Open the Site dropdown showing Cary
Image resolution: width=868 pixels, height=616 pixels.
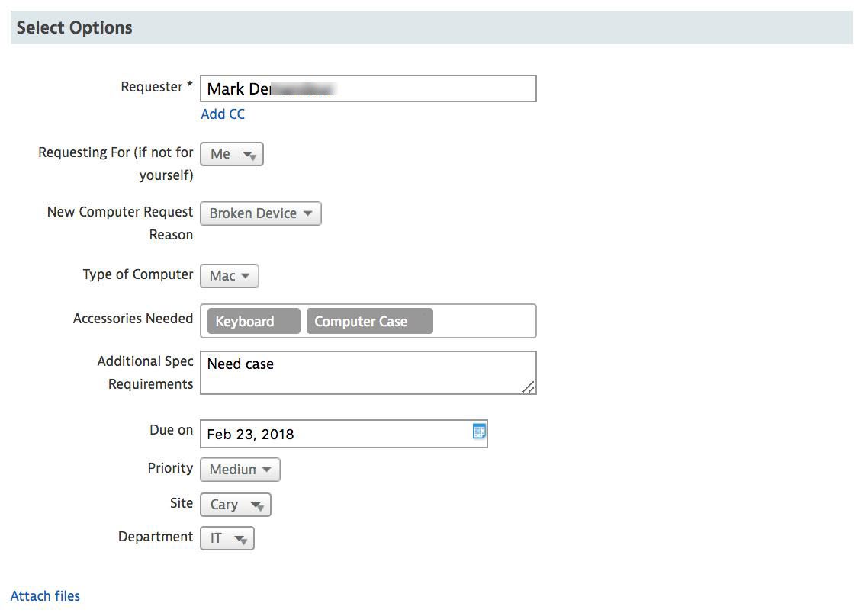(x=236, y=505)
